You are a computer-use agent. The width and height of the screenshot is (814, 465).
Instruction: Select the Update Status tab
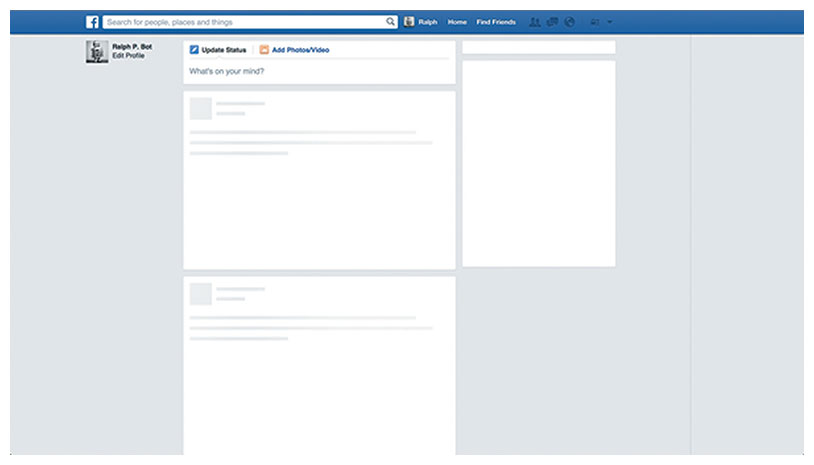[224, 50]
